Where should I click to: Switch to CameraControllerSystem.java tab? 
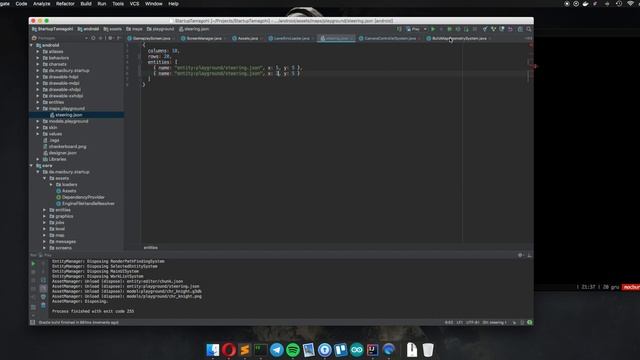coord(389,38)
